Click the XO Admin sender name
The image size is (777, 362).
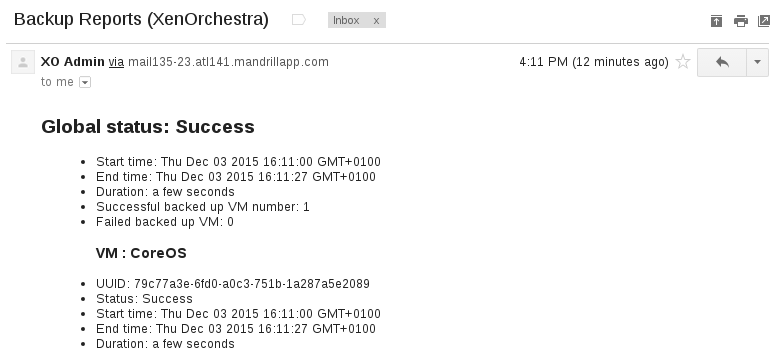[x=72, y=62]
